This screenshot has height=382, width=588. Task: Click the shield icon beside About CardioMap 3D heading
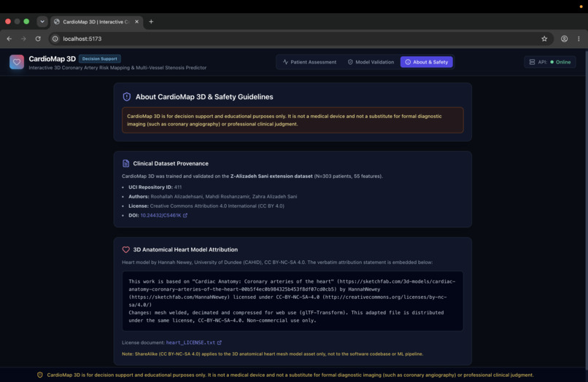[127, 97]
